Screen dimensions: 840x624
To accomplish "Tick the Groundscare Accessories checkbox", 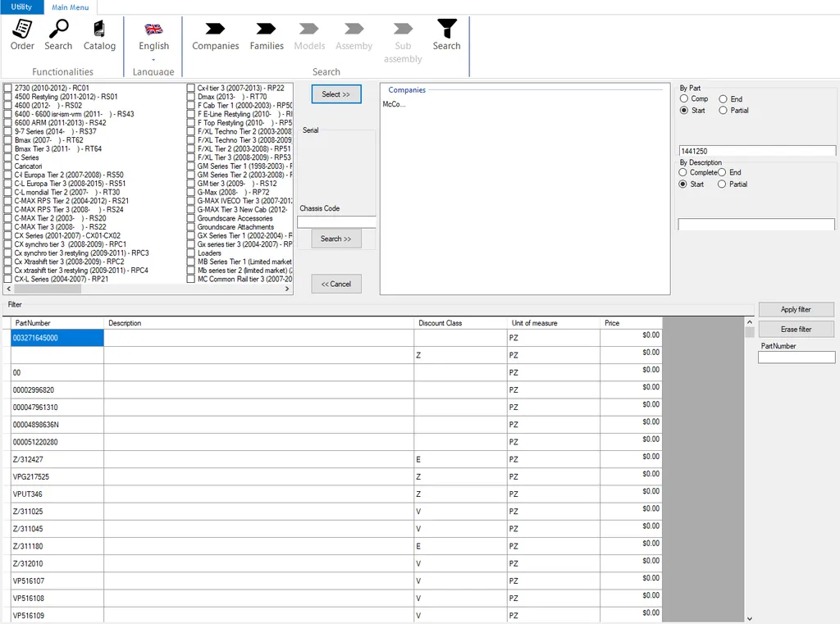I will point(190,218).
